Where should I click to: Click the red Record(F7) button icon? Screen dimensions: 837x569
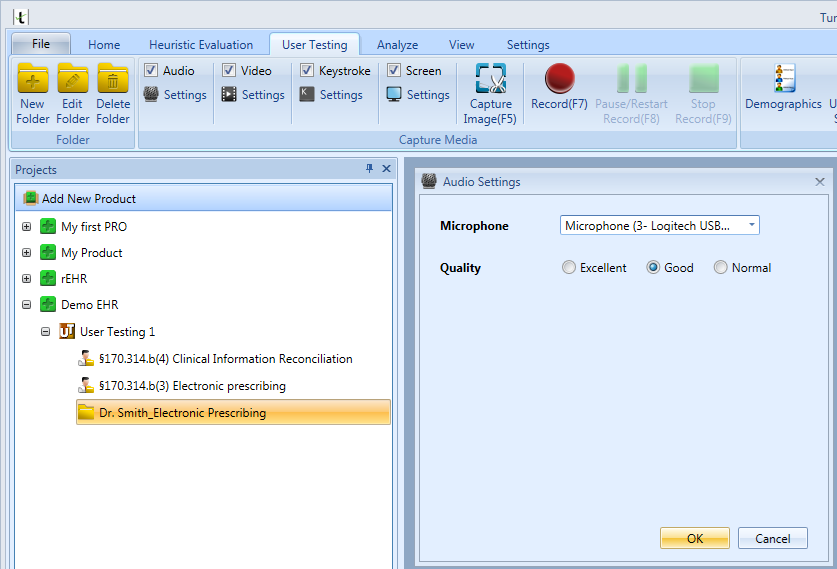tap(559, 78)
